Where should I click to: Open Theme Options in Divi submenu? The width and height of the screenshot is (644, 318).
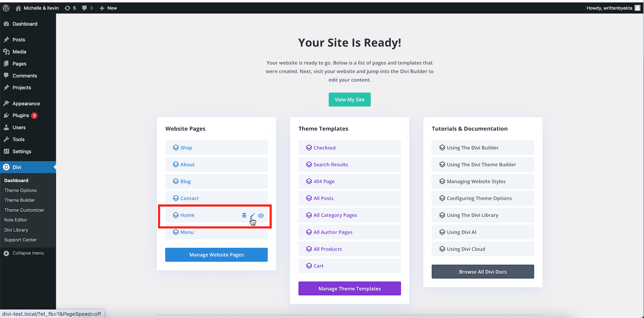[20, 190]
